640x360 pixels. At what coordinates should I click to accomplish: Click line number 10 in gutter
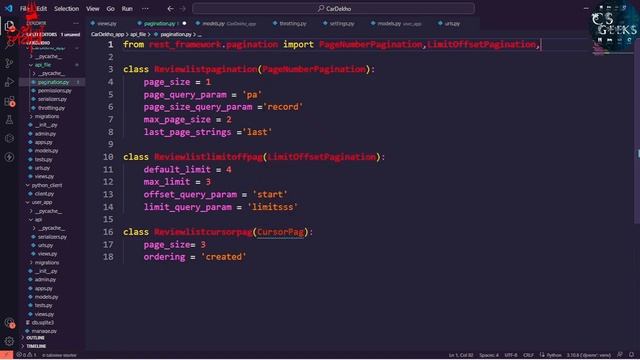click(x=108, y=157)
